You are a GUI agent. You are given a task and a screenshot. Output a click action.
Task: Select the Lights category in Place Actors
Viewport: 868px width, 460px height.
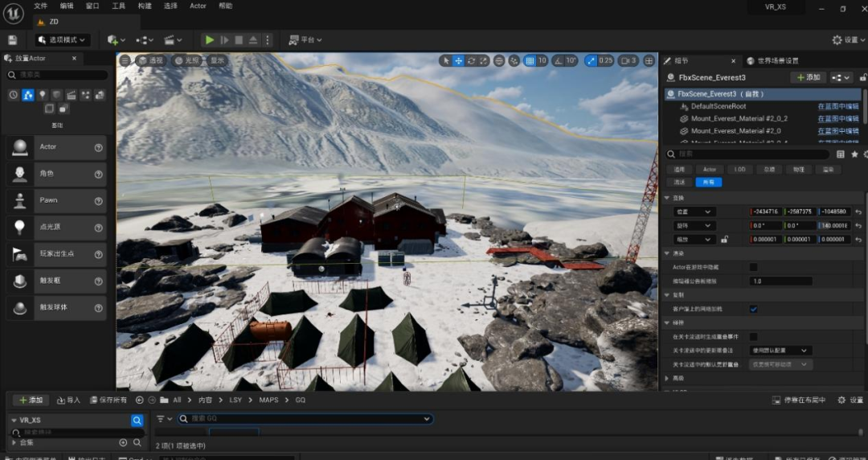pyautogui.click(x=43, y=95)
